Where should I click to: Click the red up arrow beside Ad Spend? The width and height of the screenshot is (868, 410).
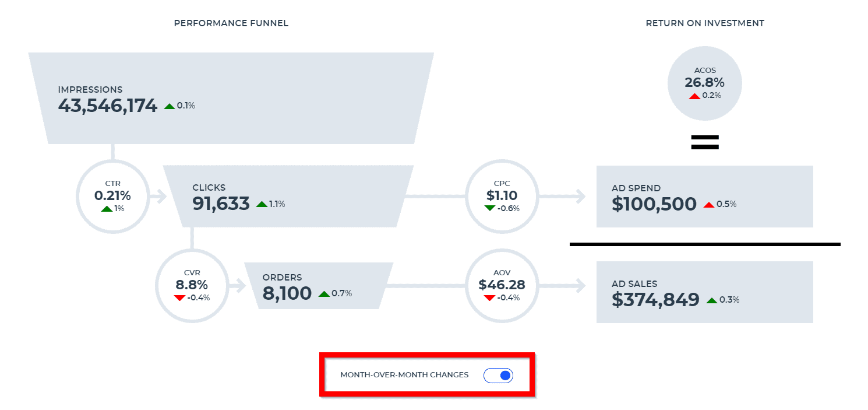(708, 205)
